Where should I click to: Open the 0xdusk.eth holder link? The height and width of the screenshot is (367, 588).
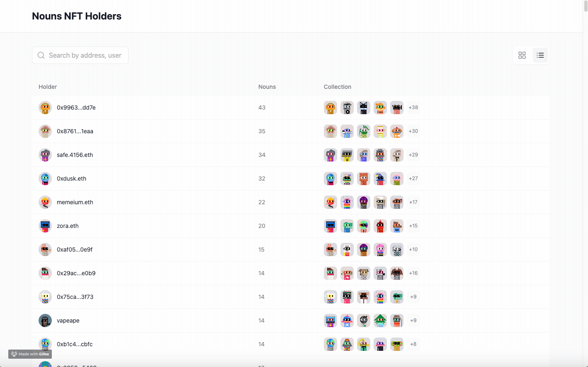tap(71, 179)
